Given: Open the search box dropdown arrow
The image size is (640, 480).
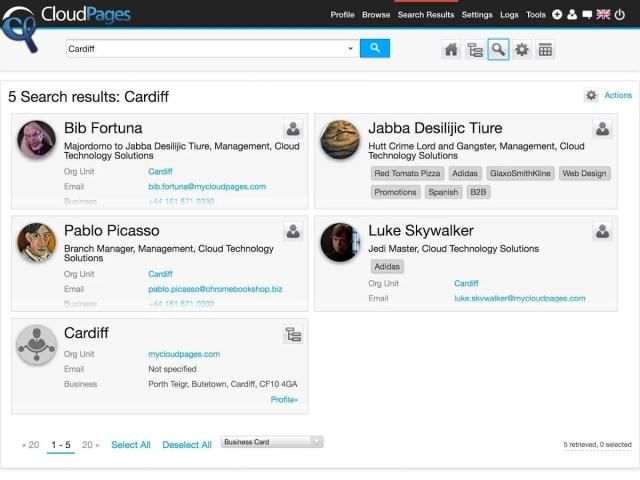Looking at the screenshot, I should pyautogui.click(x=350, y=48).
